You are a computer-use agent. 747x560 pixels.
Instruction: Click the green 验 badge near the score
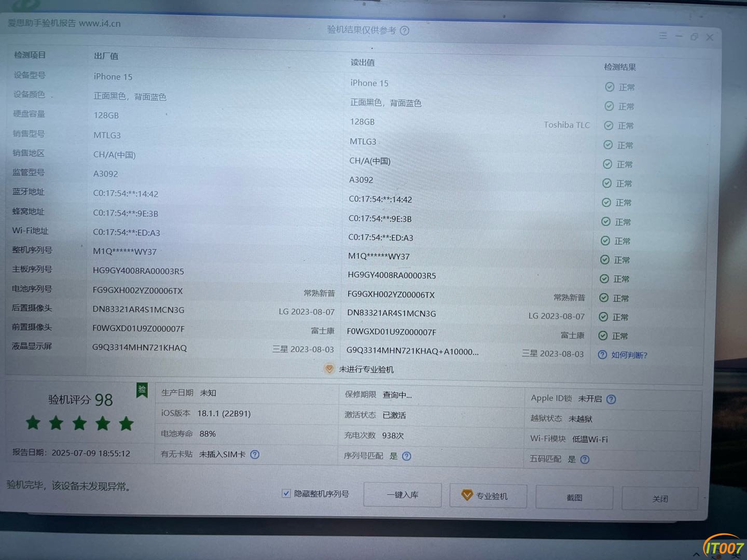point(142,390)
